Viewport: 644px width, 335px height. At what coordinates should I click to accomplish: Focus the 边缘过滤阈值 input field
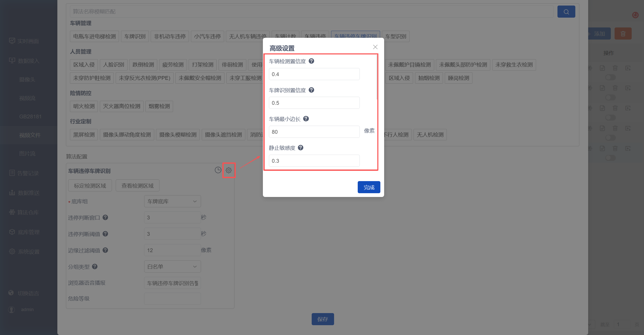point(172,250)
